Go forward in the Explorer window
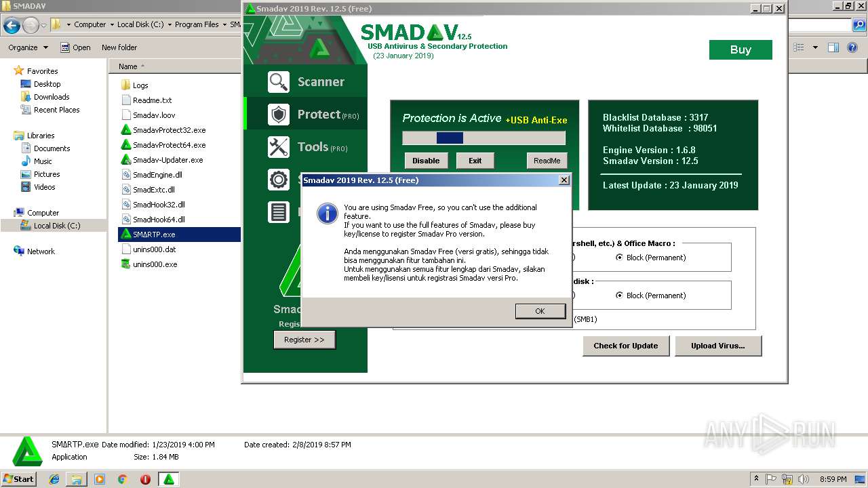 [31, 26]
